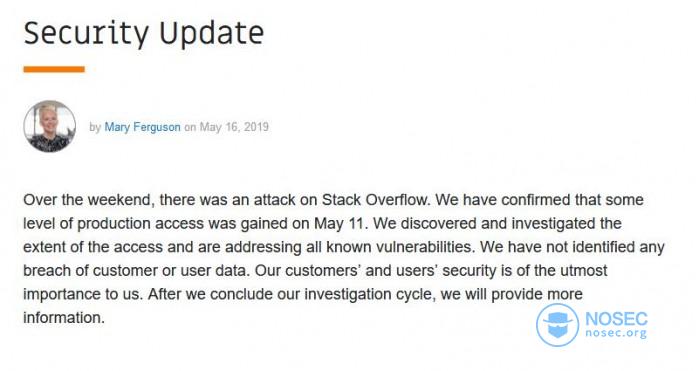Click "Stack Overflow" in the first sentence

[375, 200]
